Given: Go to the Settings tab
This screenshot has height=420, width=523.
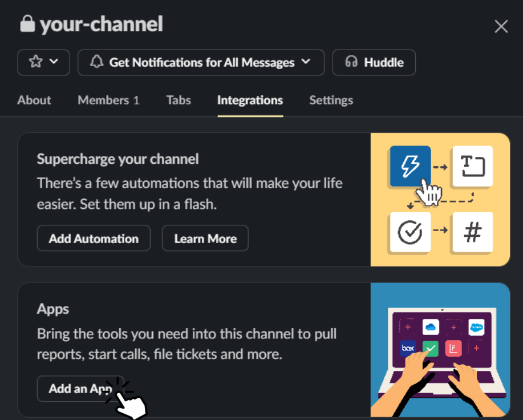Looking at the screenshot, I should 331,100.
